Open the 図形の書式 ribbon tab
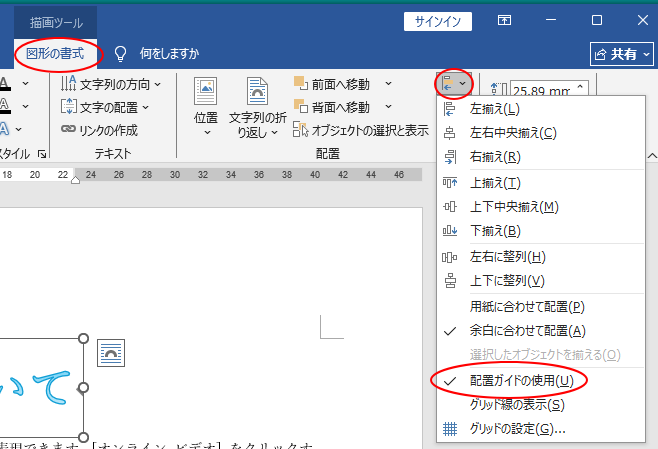 pyautogui.click(x=55, y=54)
